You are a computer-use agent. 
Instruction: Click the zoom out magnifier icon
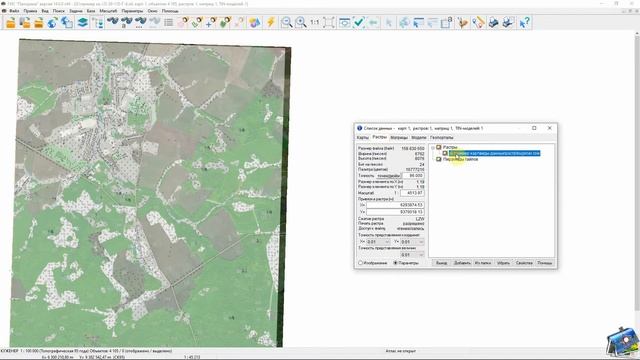287,22
